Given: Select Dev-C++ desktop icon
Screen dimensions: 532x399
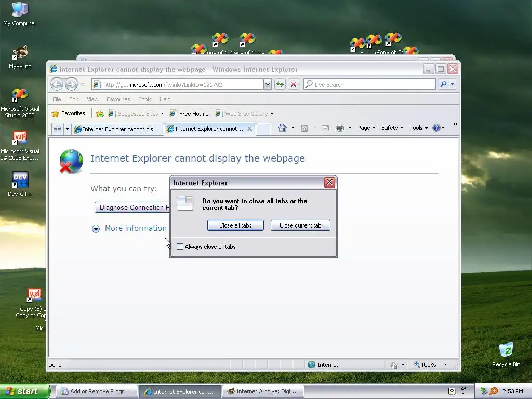Looking at the screenshot, I should click(20, 184).
